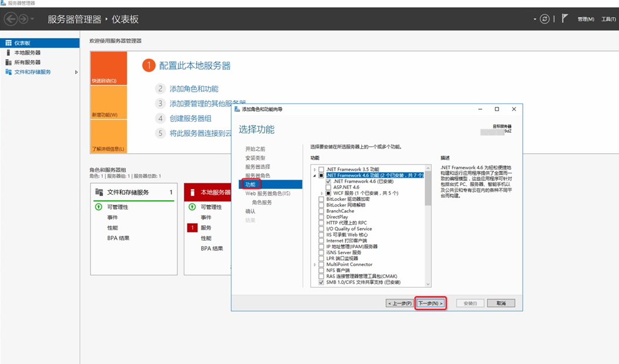The width and height of the screenshot is (619, 364).
Task: Open 所有服务器 in the sidebar
Action: 27,62
